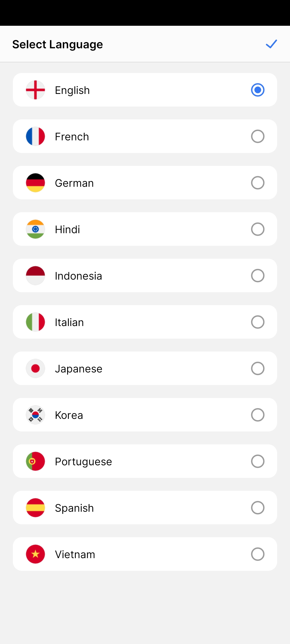The height and width of the screenshot is (644, 290).
Task: Tap the Vietnam star flag icon
Action: coord(35,554)
